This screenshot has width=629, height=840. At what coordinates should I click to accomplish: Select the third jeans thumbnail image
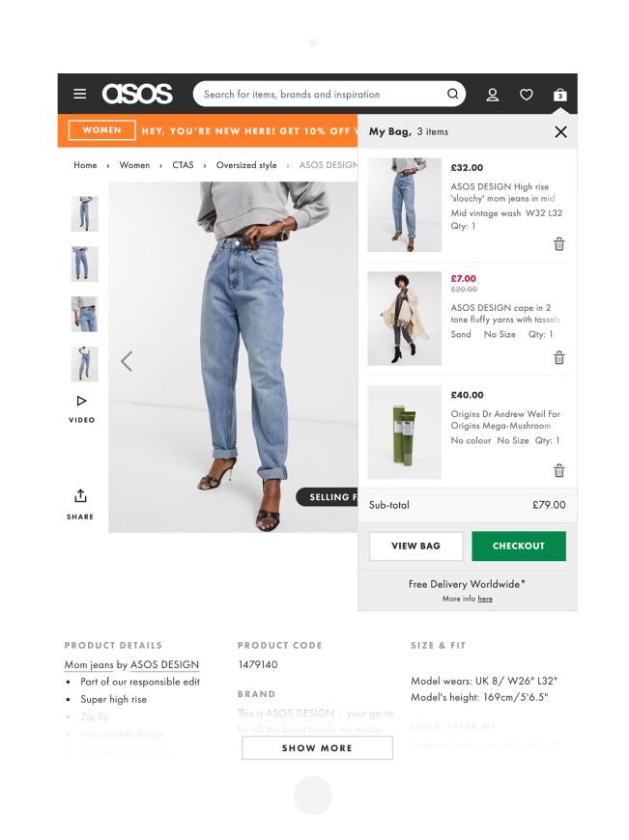click(x=85, y=314)
